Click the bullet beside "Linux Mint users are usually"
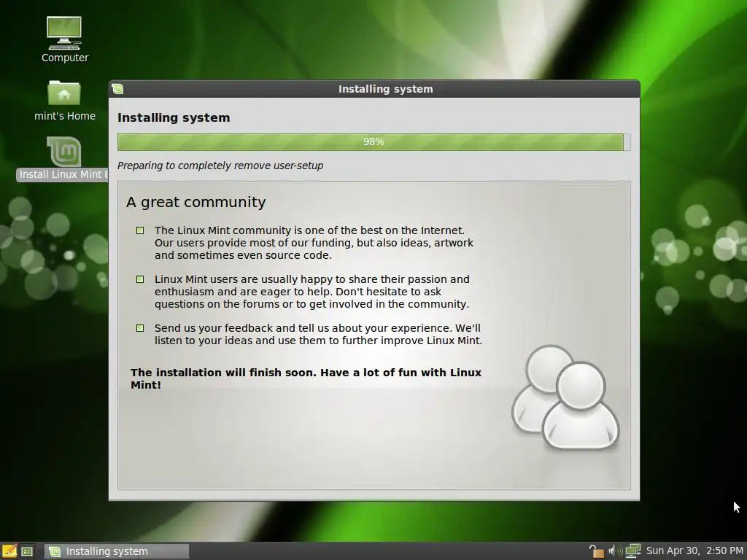The width and height of the screenshot is (747, 560). pyautogui.click(x=140, y=279)
